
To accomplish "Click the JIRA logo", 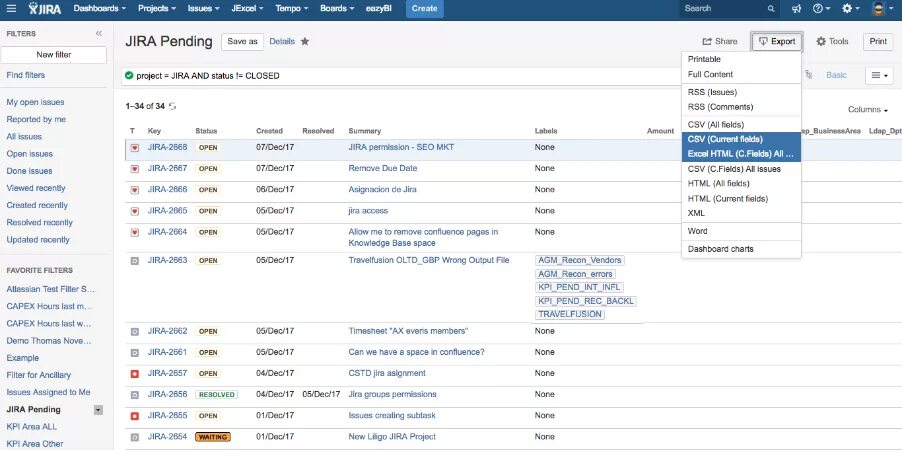I will point(45,9).
